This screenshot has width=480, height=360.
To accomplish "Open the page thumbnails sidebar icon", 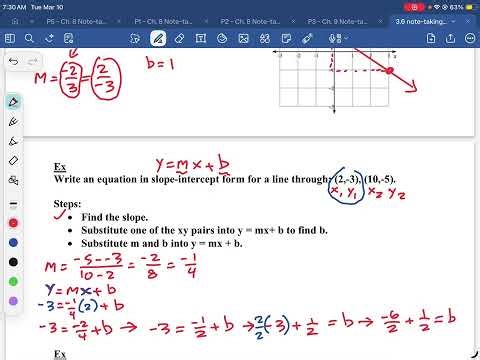I will [10, 38].
